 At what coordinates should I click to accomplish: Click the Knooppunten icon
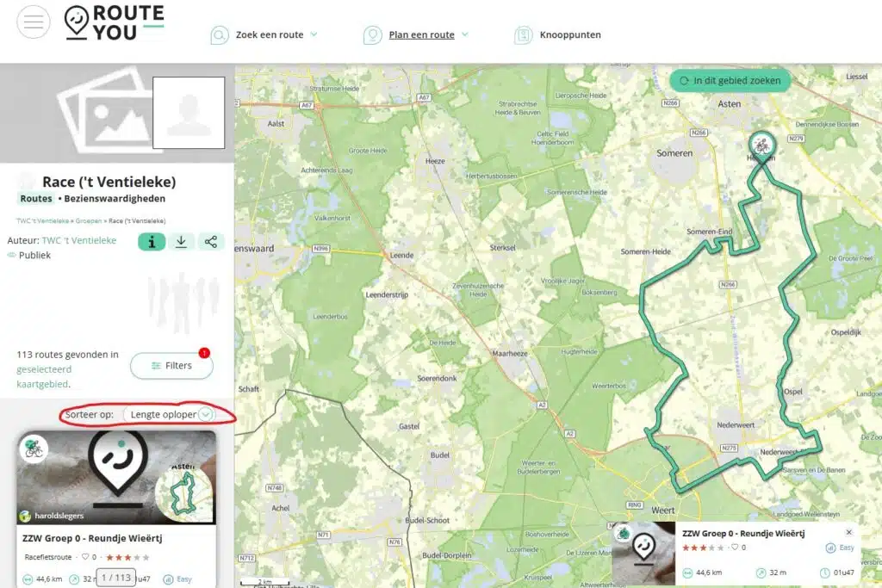(x=523, y=35)
